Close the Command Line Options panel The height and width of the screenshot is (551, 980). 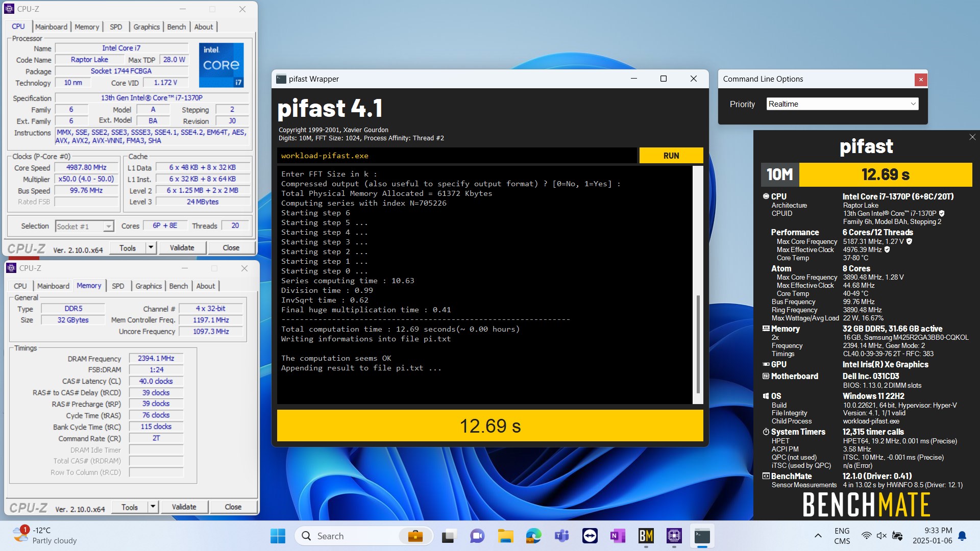pyautogui.click(x=921, y=79)
